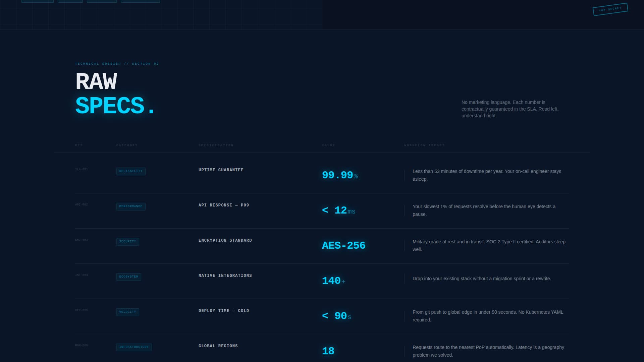Click the REF column header

[x=79, y=145]
